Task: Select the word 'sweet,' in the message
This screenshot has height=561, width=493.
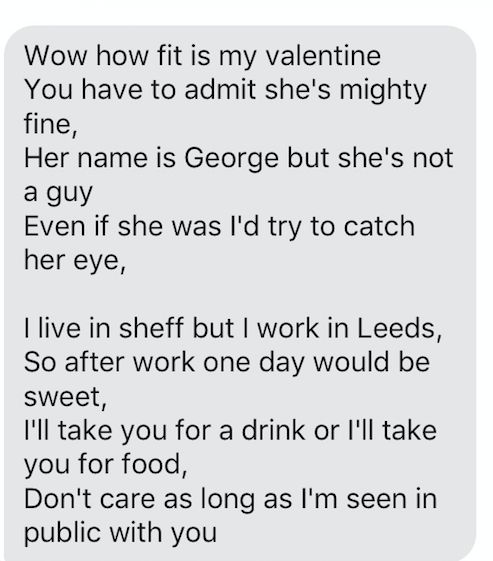Action: coord(65,397)
